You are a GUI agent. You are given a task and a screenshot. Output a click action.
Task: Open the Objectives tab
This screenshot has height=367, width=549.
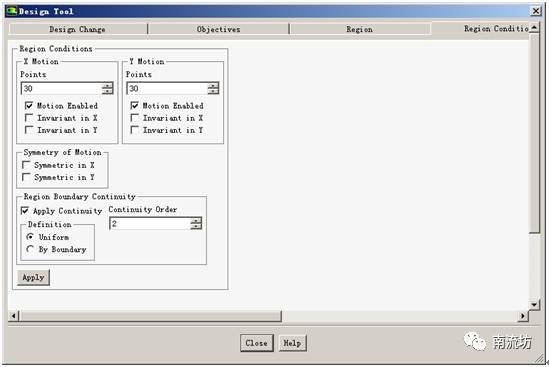pos(218,29)
